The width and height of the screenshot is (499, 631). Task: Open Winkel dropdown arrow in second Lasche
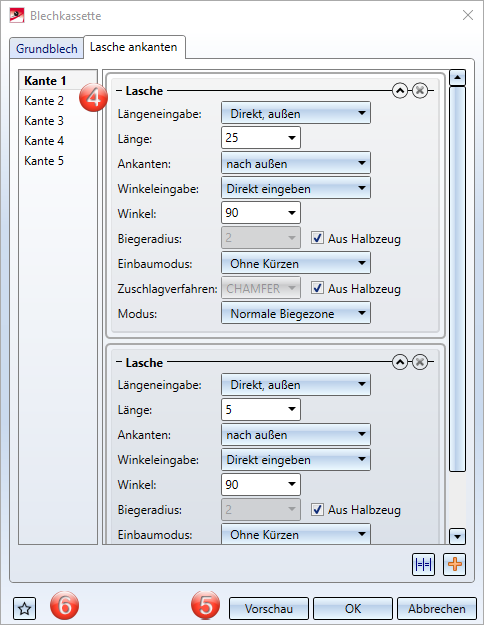tap(292, 484)
